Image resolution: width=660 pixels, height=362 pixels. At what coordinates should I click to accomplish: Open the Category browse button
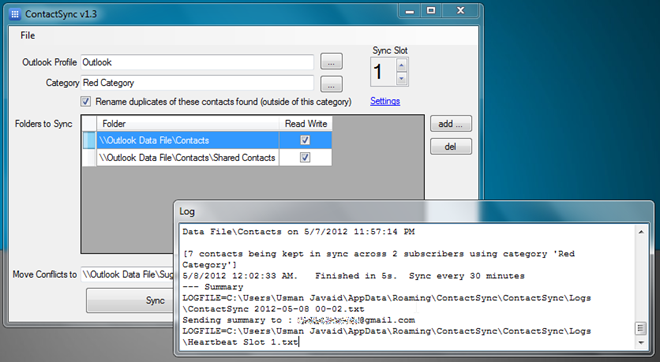pyautogui.click(x=331, y=84)
